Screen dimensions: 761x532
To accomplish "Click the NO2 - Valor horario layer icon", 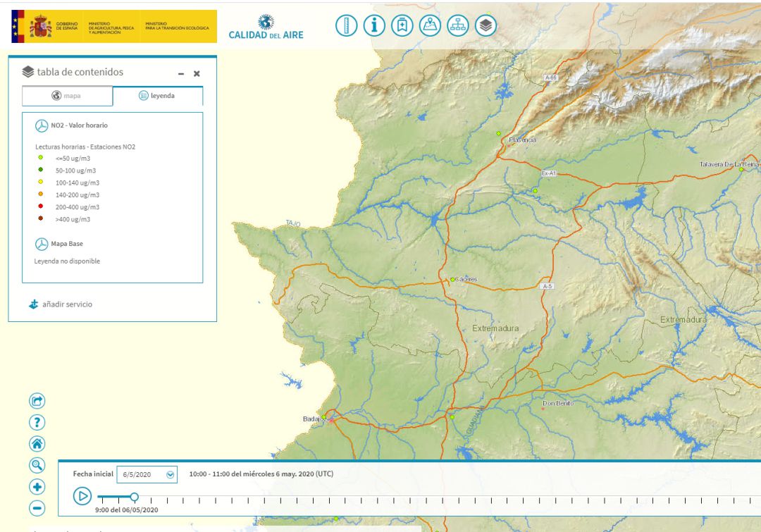I will click(x=42, y=125).
